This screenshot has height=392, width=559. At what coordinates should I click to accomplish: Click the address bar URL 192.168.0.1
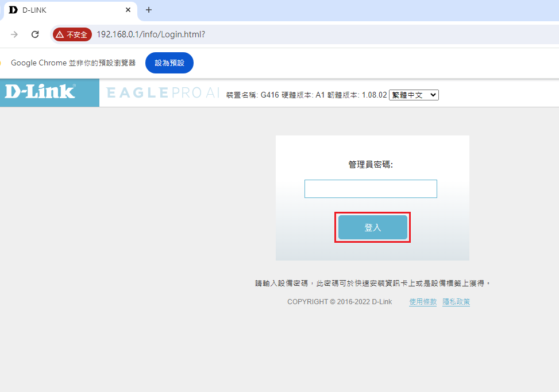(x=151, y=34)
